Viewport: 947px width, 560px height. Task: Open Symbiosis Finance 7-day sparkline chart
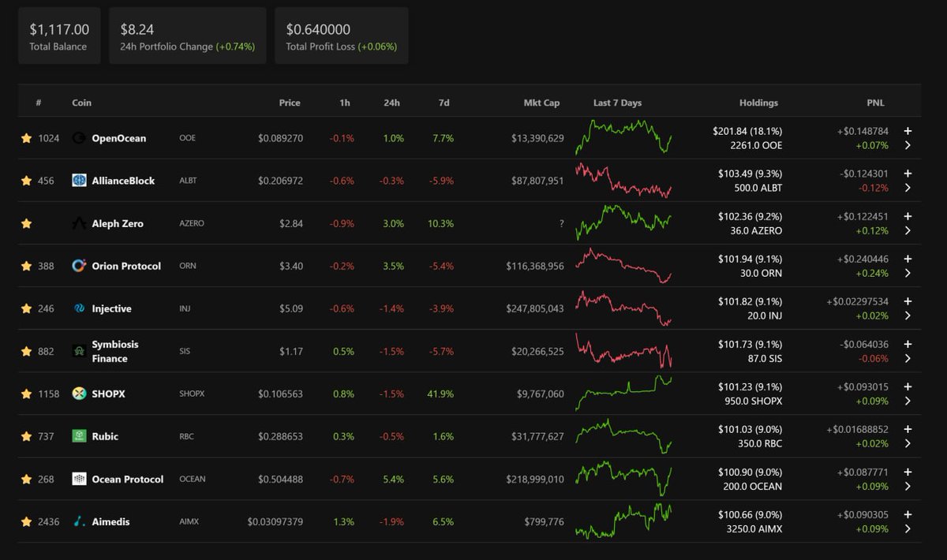coord(623,350)
